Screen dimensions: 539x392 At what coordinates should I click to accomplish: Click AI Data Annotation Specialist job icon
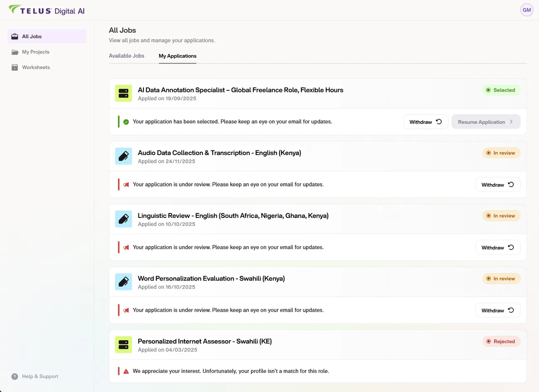coord(124,93)
